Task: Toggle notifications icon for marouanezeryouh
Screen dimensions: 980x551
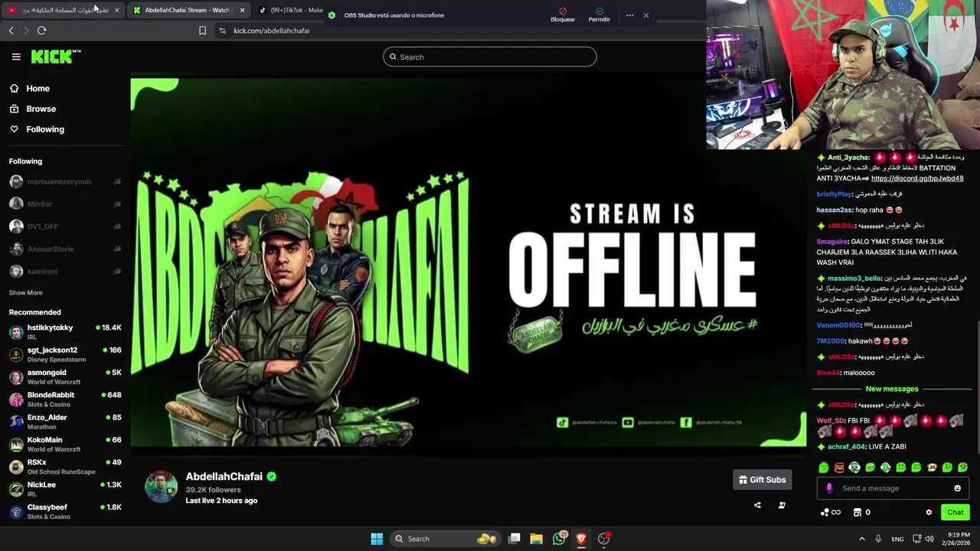Action: pyautogui.click(x=117, y=181)
